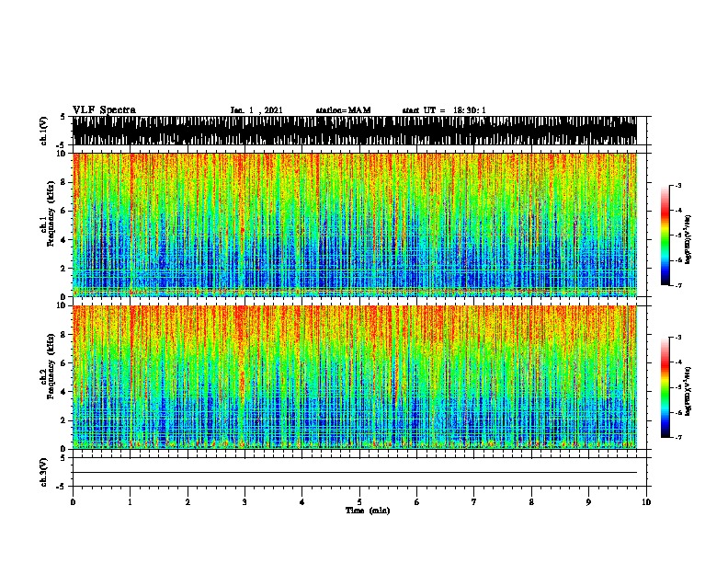Click time axis tick label "2"
The width and height of the screenshot is (728, 563).
coord(188,502)
